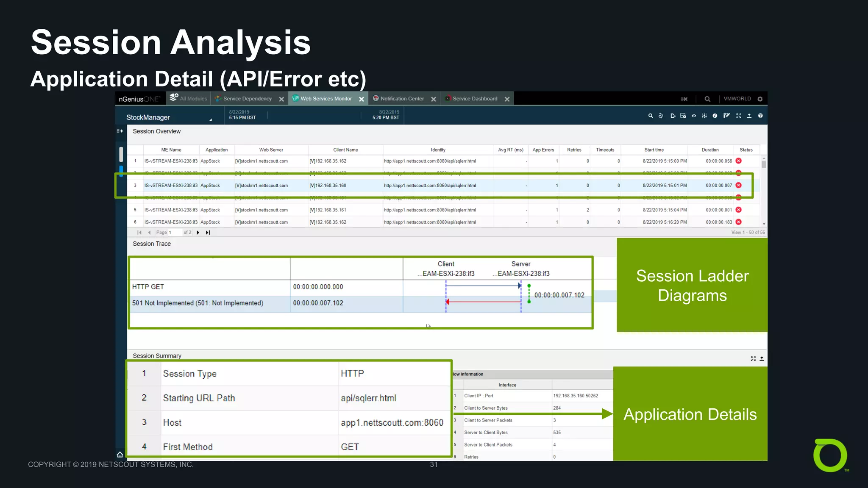Sort by Client Name column header
868x488 pixels.
[346, 150]
